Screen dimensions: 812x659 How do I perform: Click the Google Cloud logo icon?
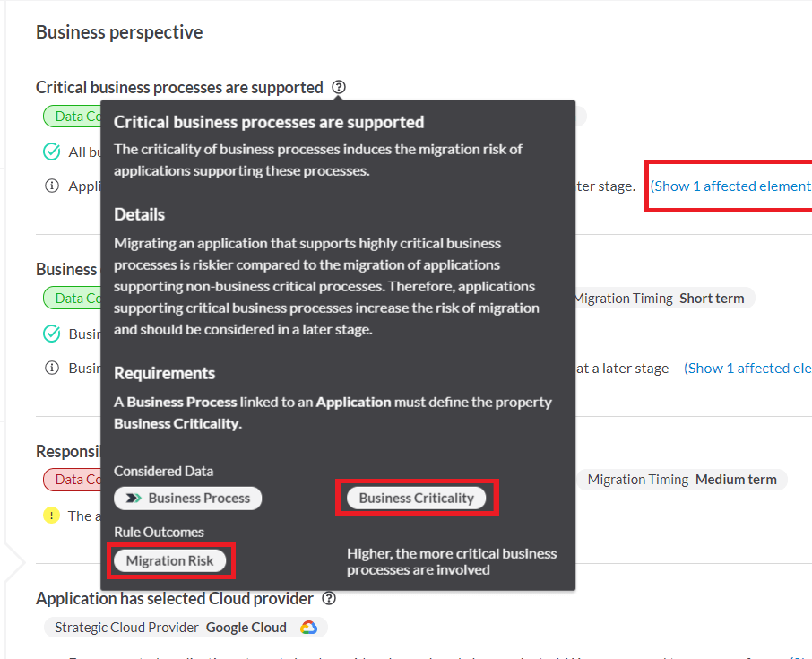pos(308,628)
